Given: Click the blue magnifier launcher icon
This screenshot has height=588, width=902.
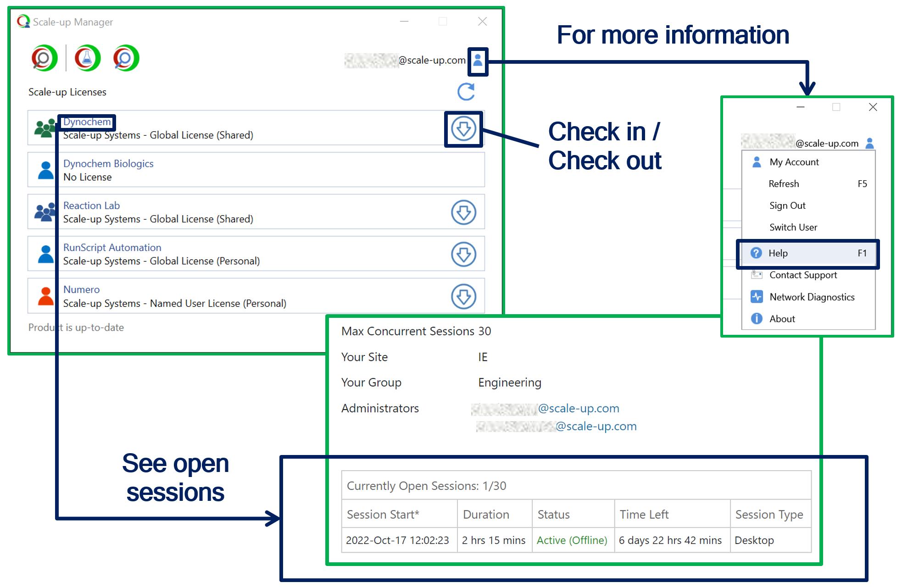Looking at the screenshot, I should (x=126, y=58).
